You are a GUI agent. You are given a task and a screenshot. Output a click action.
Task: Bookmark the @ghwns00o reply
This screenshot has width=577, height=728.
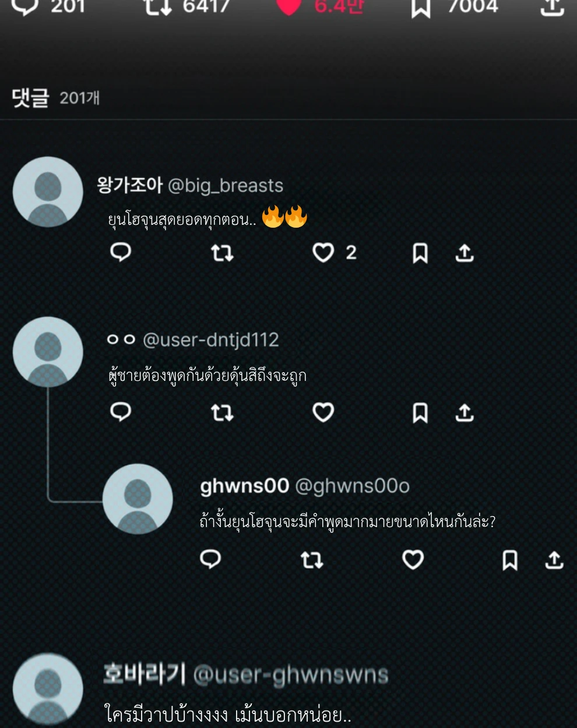click(x=510, y=560)
